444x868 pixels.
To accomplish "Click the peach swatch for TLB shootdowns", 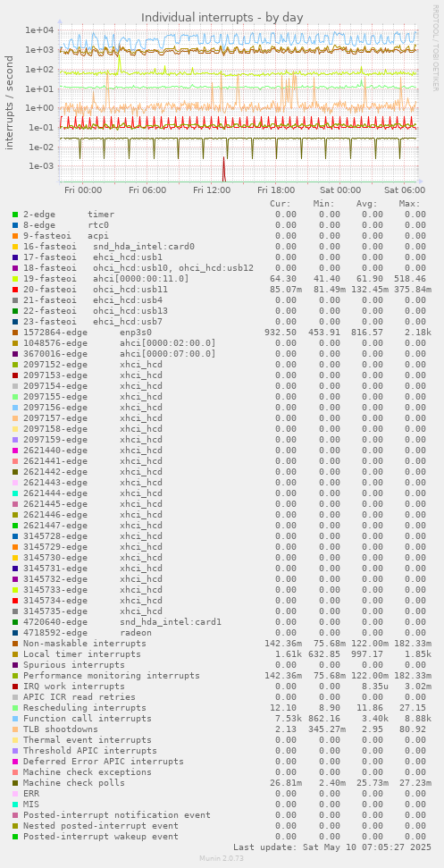I will [15, 729].
